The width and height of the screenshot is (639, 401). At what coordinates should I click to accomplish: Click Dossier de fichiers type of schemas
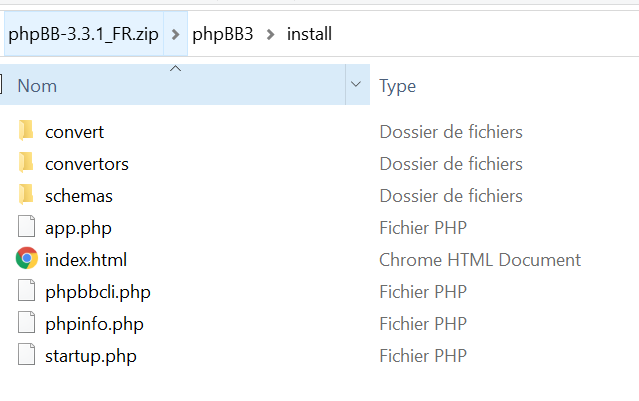point(451,196)
